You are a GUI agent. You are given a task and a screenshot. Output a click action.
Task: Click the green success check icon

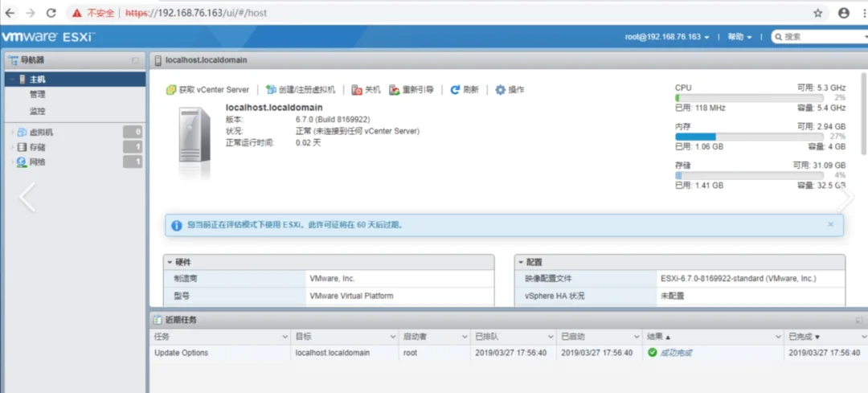(x=652, y=353)
